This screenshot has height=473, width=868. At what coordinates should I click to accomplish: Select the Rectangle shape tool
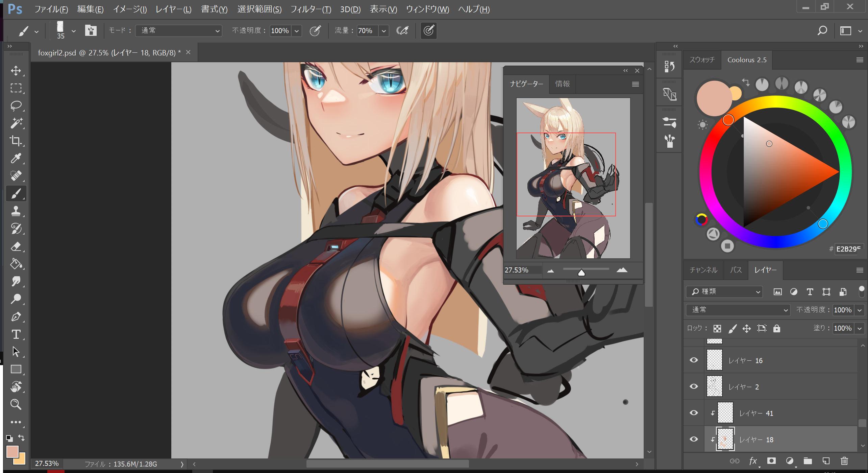click(x=16, y=370)
